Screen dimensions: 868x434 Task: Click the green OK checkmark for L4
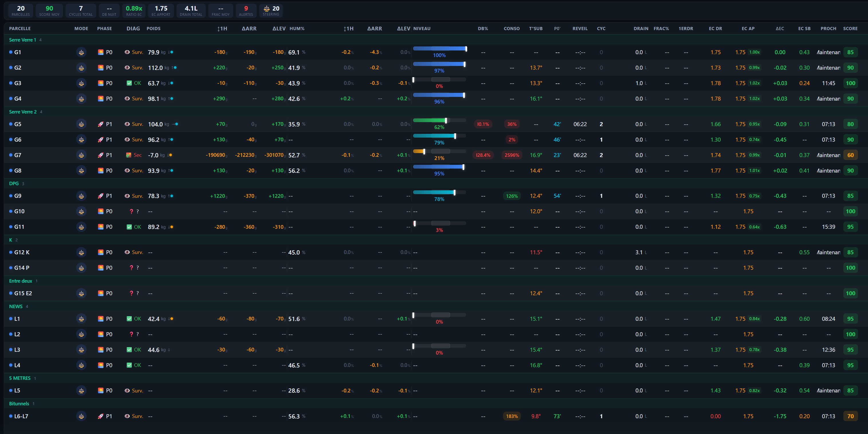pos(129,365)
